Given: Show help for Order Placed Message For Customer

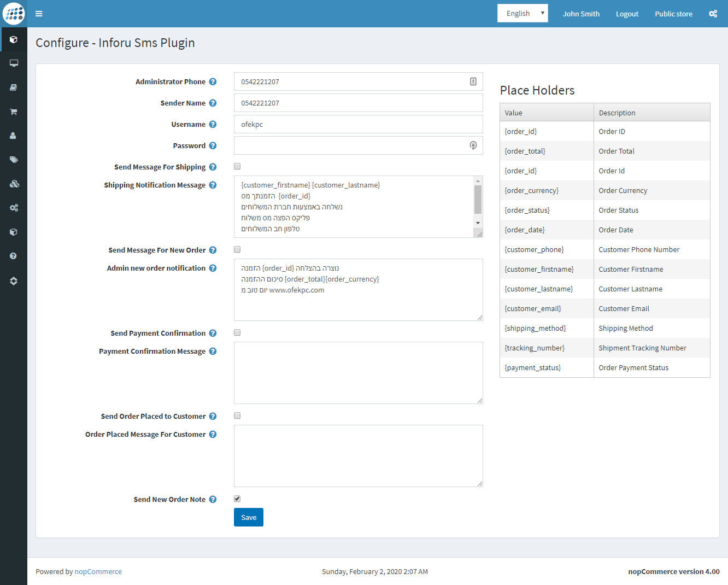Looking at the screenshot, I should [213, 434].
